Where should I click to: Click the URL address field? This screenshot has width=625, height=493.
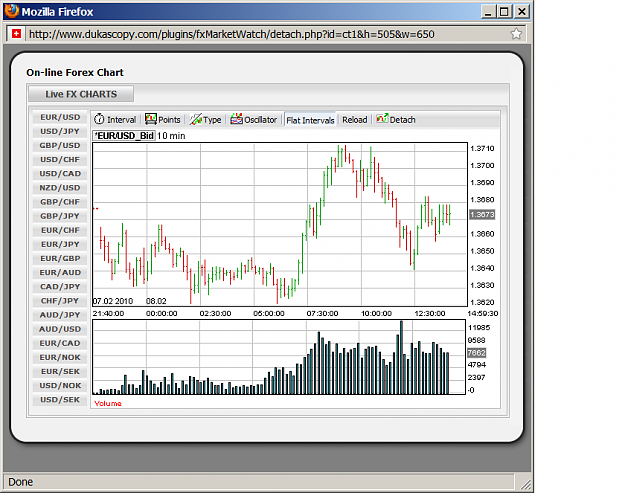click(268, 34)
